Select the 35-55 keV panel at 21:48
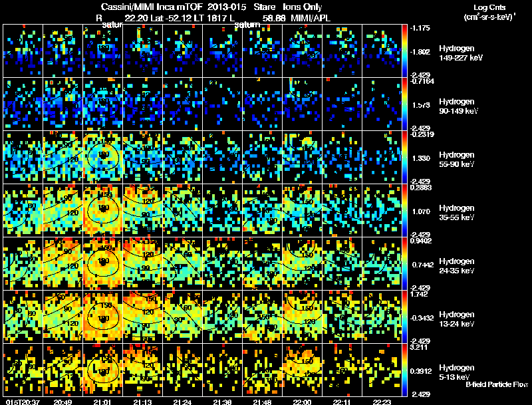The height and width of the screenshot is (405, 532). (x=262, y=211)
